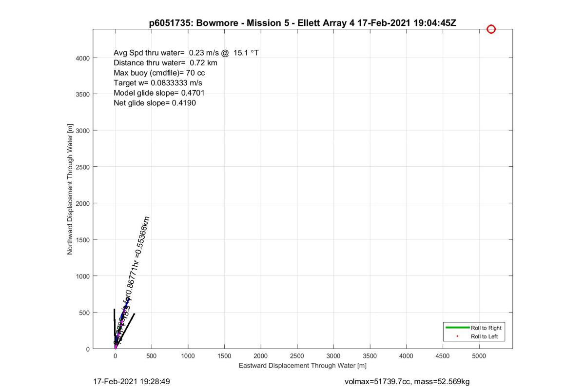Select the 'Model glide slope= 0.4701' text
Viewport: 585px width, 392px height.
point(159,93)
